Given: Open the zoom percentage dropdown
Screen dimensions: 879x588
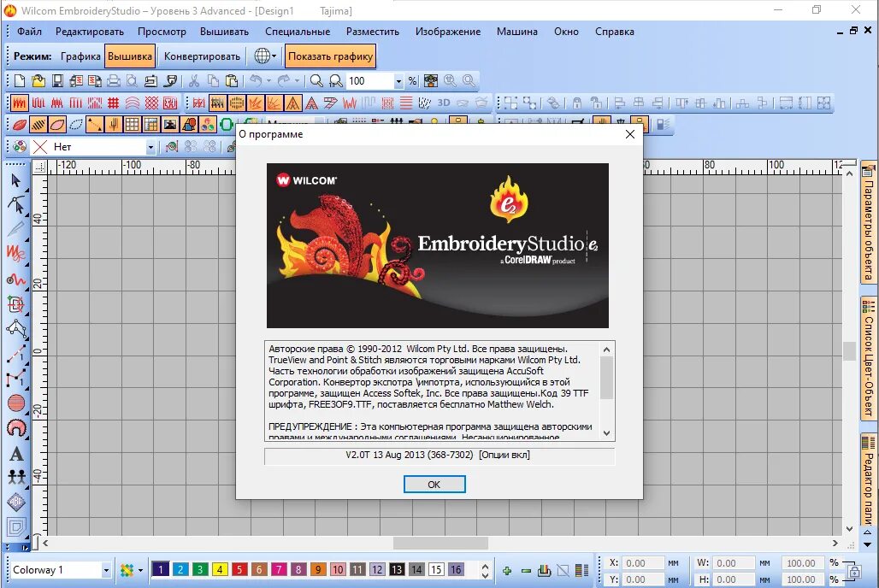Looking at the screenshot, I should tap(398, 81).
